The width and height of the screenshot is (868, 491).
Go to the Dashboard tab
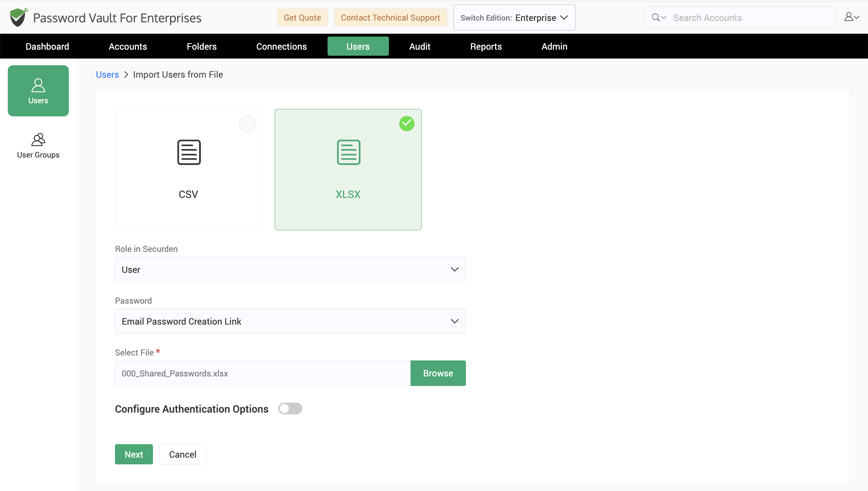click(47, 46)
